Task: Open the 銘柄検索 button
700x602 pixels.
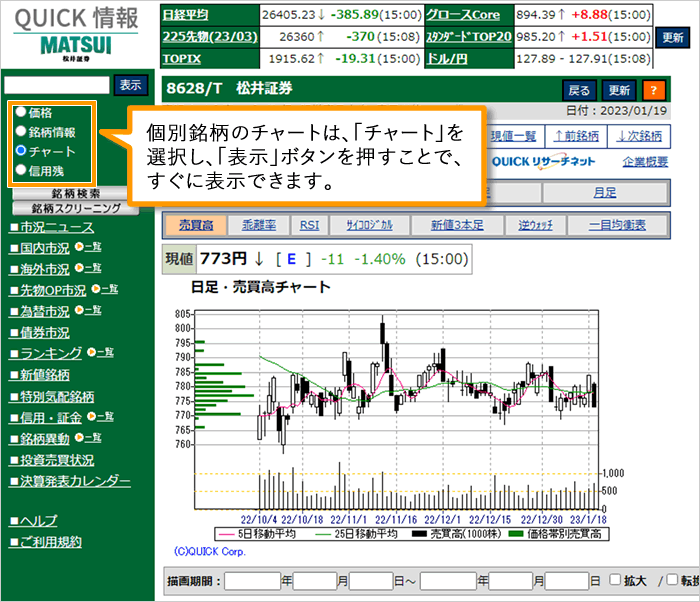Action: (x=76, y=193)
